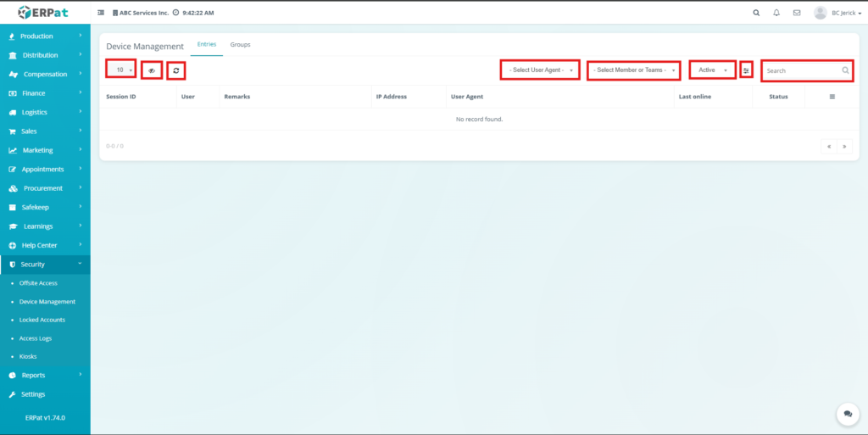
Task: Select the Entries tab
Action: coord(207,44)
